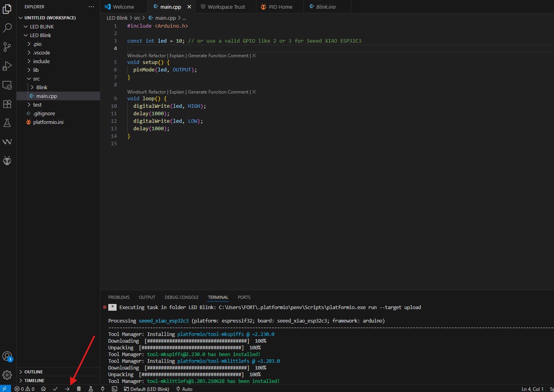The height and width of the screenshot is (392, 554).
Task: Open the Windsurf panel icon
Action: (7, 141)
